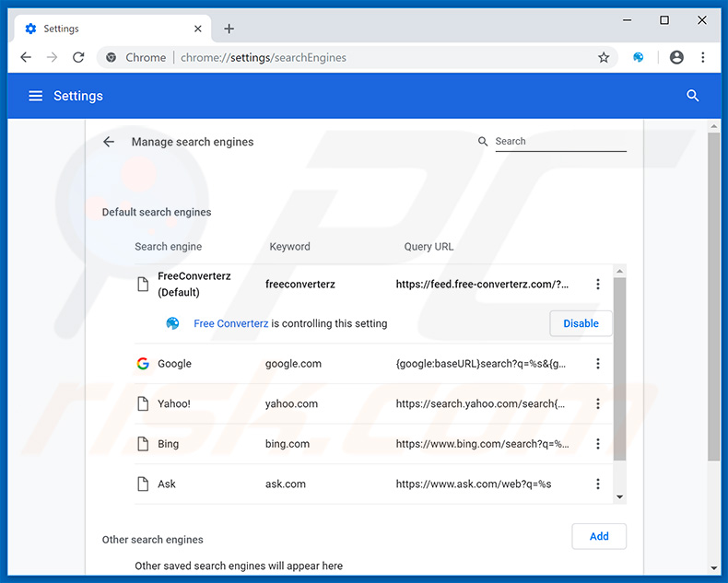Select the Yahoo! search engine name

(174, 403)
